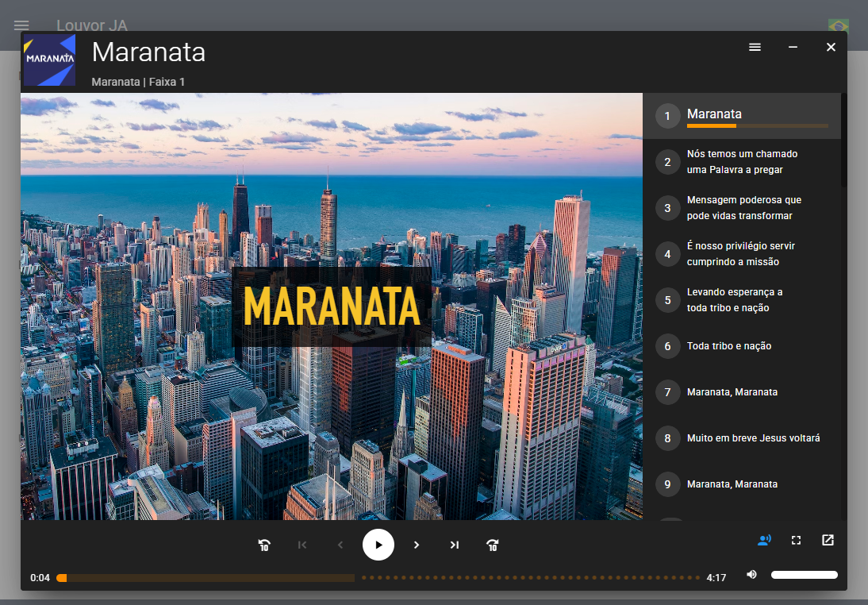Skip forward 10 seconds

click(x=493, y=545)
